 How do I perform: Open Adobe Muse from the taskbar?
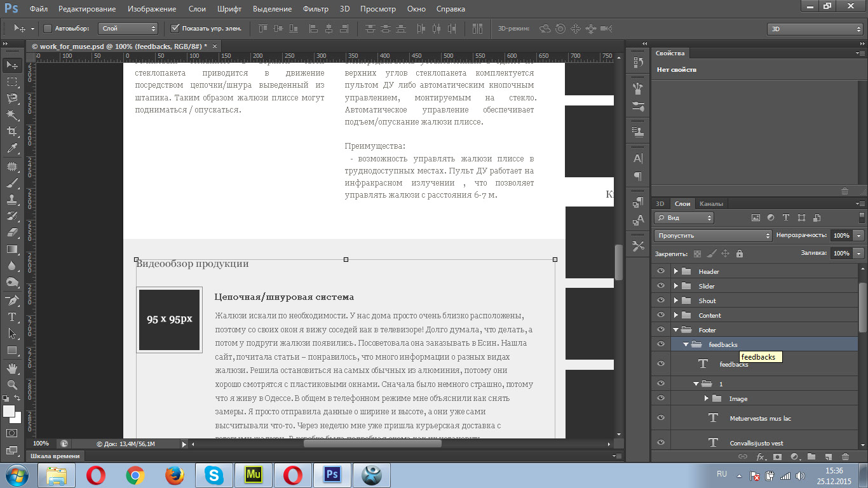254,475
